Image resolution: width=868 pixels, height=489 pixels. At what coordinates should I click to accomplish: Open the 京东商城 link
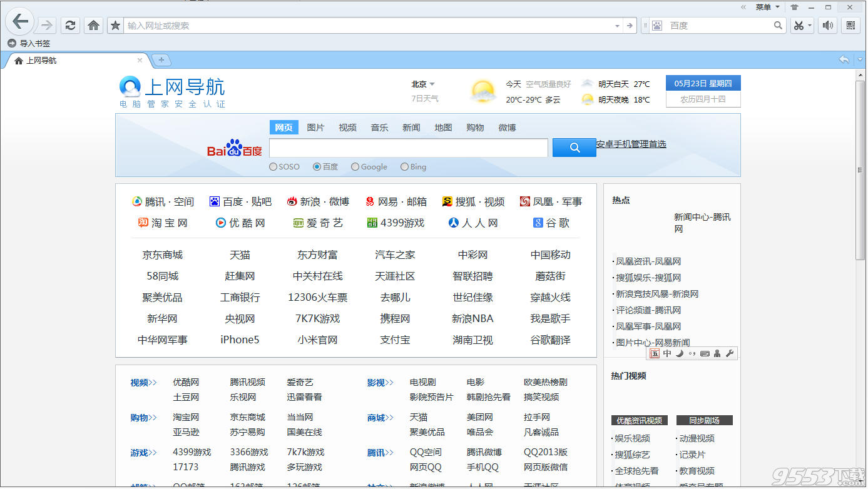162,255
